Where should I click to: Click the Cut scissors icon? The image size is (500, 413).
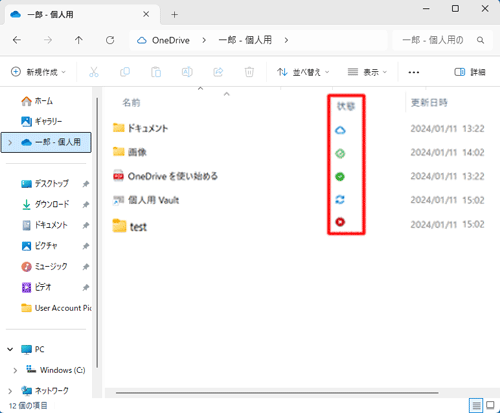tap(94, 72)
